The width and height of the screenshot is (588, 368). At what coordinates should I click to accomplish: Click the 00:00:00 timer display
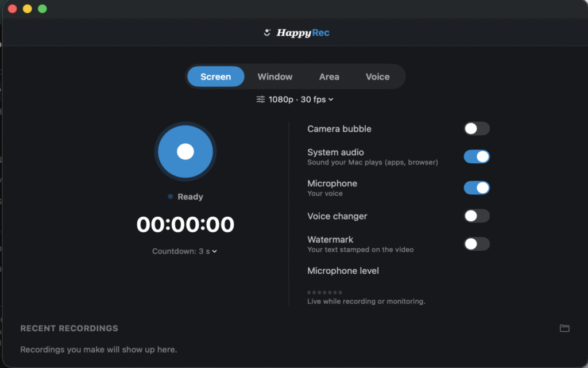(185, 224)
